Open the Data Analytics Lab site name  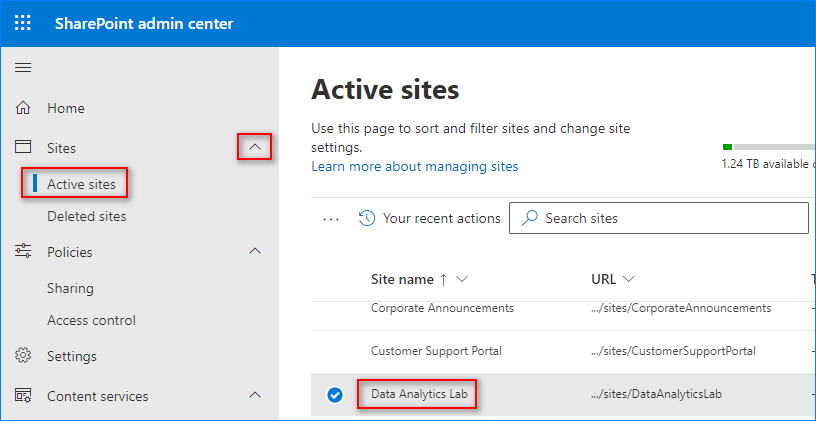coord(419,394)
